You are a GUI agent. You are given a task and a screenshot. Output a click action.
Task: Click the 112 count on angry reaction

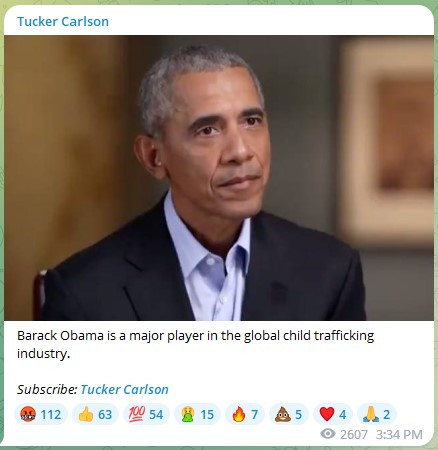pos(51,415)
